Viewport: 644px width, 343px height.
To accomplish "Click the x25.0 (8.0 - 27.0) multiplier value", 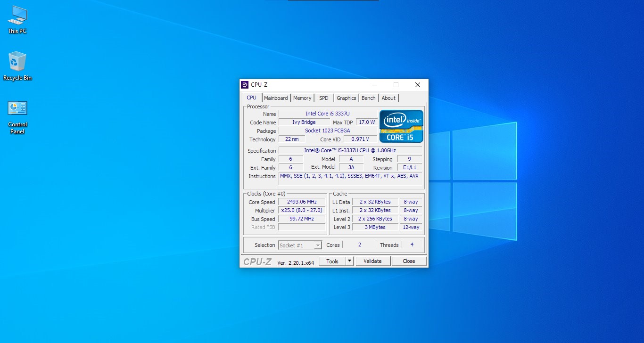I will (302, 210).
